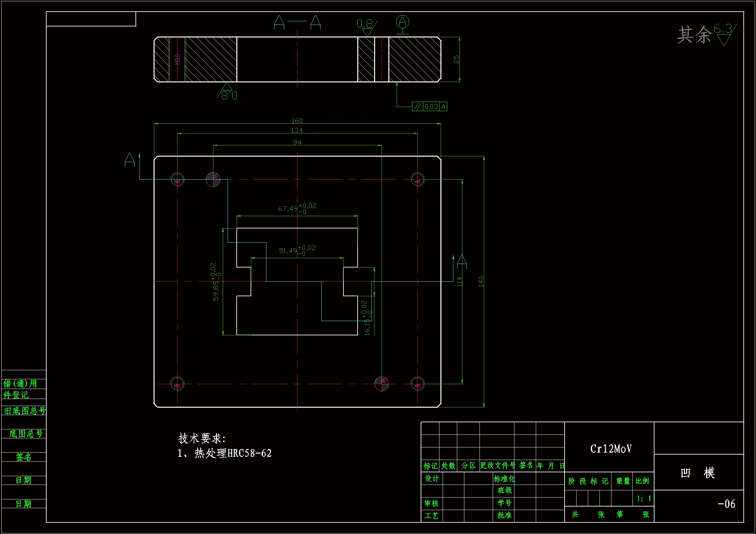Click the bottom-right M8 hole circle

(x=417, y=384)
